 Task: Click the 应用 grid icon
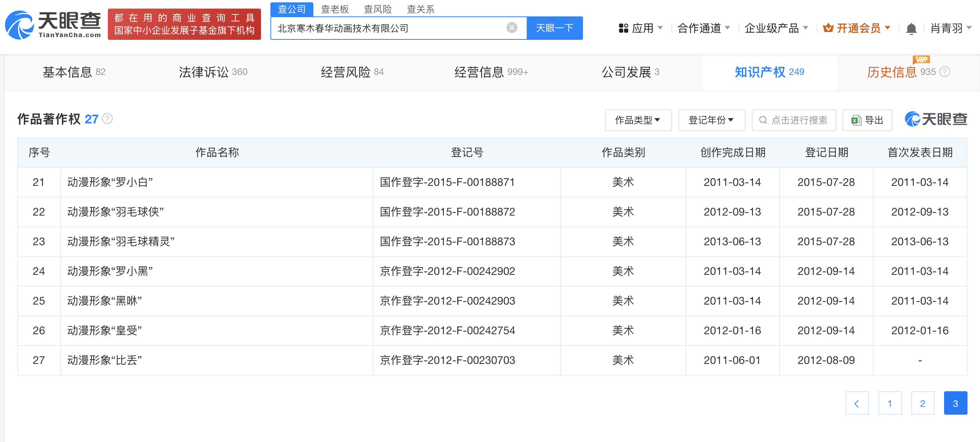(x=623, y=28)
